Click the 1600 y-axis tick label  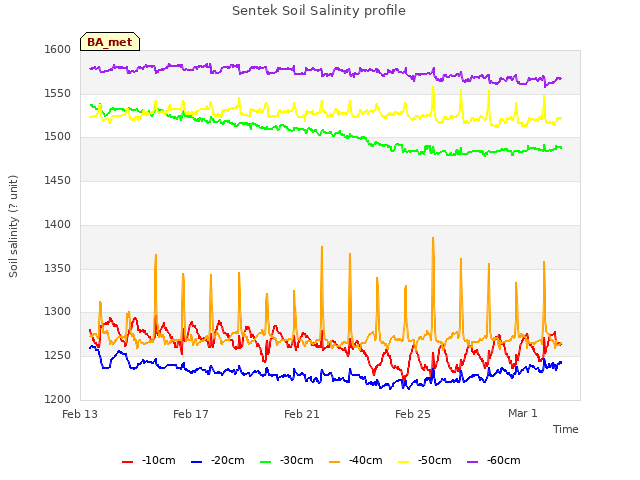point(58,49)
